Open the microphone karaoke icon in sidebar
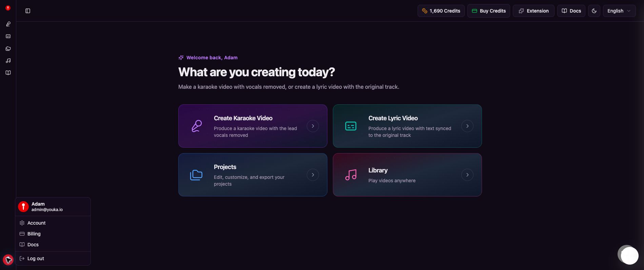This screenshot has height=270, width=644. 8,24
